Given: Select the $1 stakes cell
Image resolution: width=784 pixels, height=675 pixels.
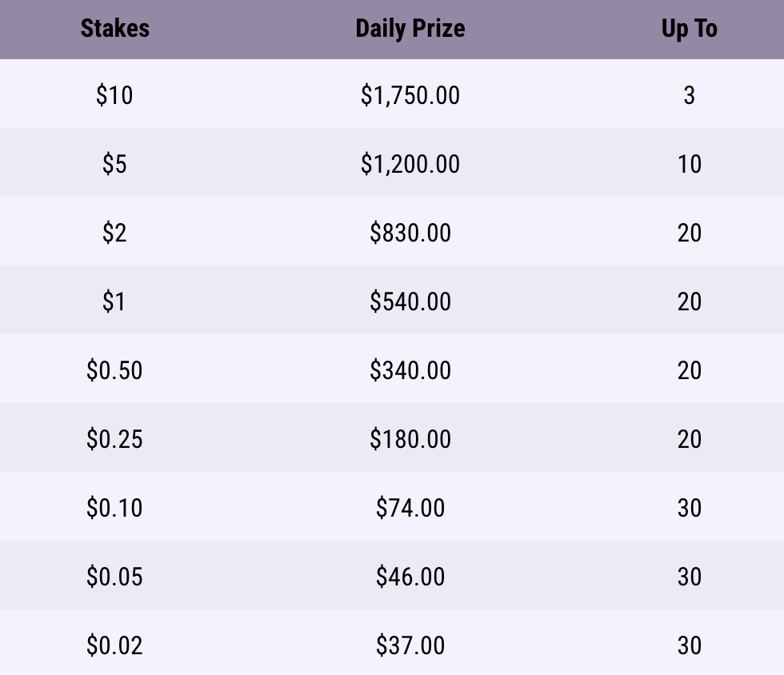Looking at the screenshot, I should tap(114, 302).
